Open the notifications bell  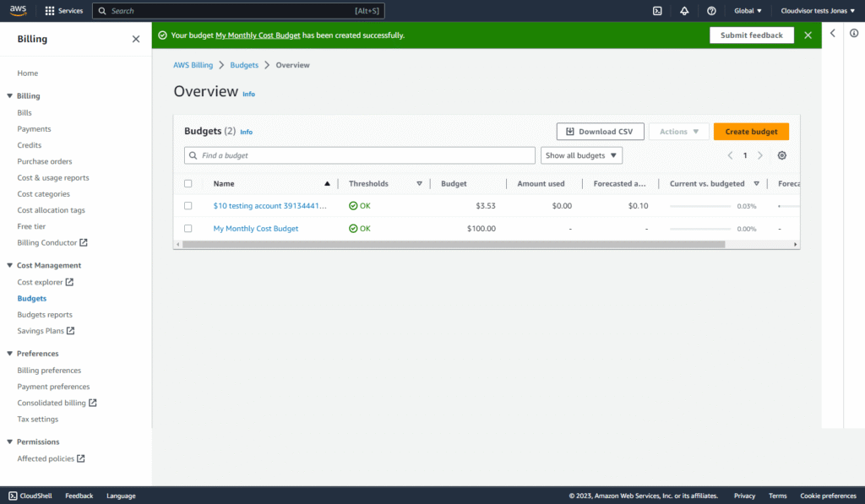coord(684,10)
